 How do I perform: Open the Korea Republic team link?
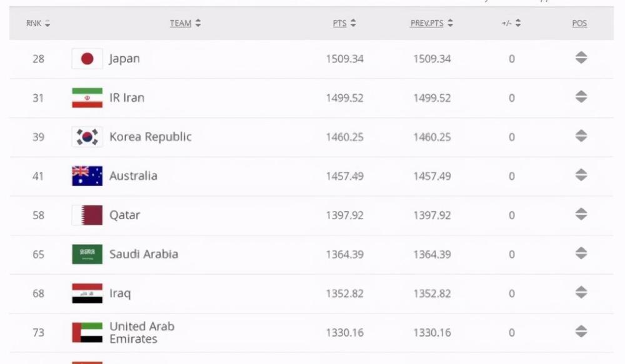click(x=150, y=137)
